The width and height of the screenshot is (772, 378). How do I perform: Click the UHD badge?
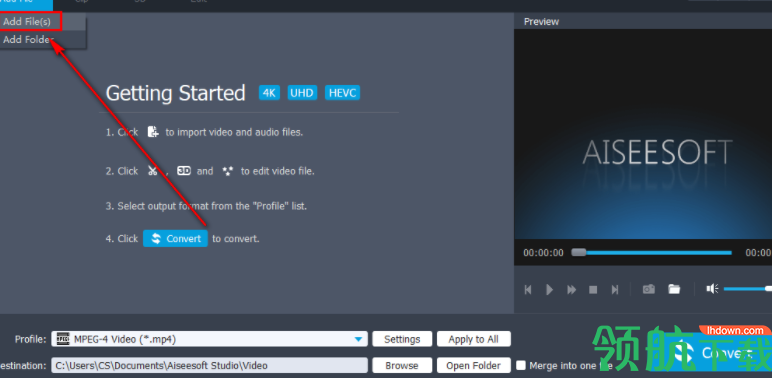point(302,93)
